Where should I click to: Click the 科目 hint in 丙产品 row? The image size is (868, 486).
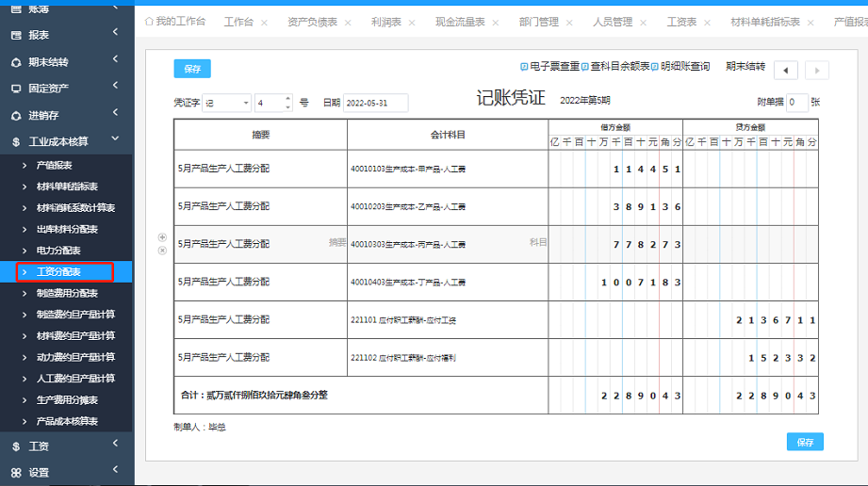pos(538,242)
